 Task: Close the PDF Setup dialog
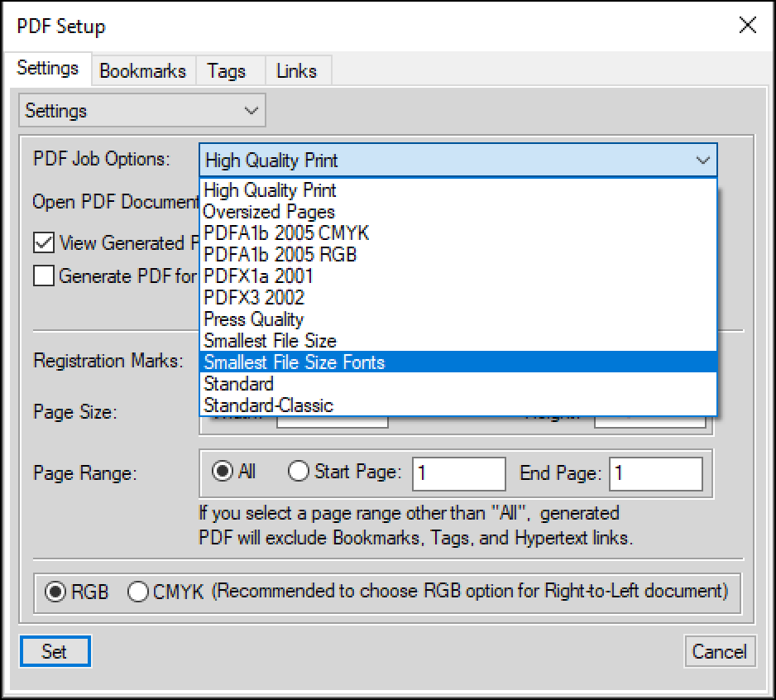747,25
